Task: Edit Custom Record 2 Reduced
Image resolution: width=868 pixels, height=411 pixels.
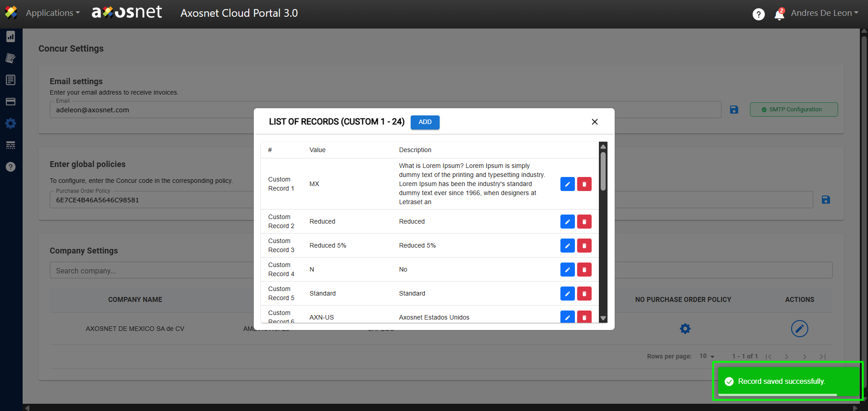Action: (x=567, y=221)
